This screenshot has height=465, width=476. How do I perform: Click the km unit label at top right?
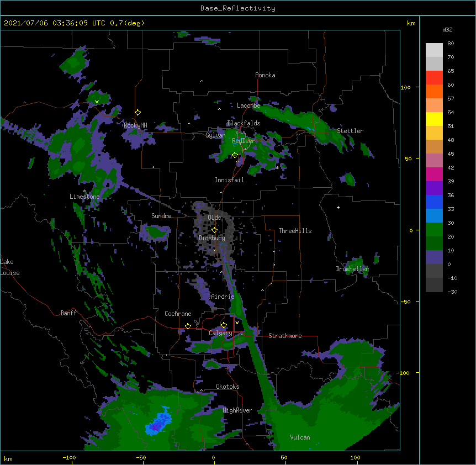pos(411,23)
